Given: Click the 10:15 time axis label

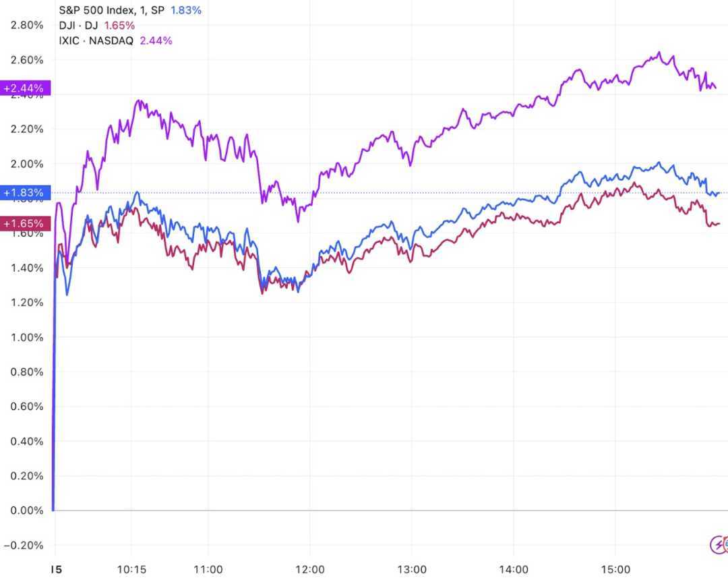Looking at the screenshot, I should point(131,569).
